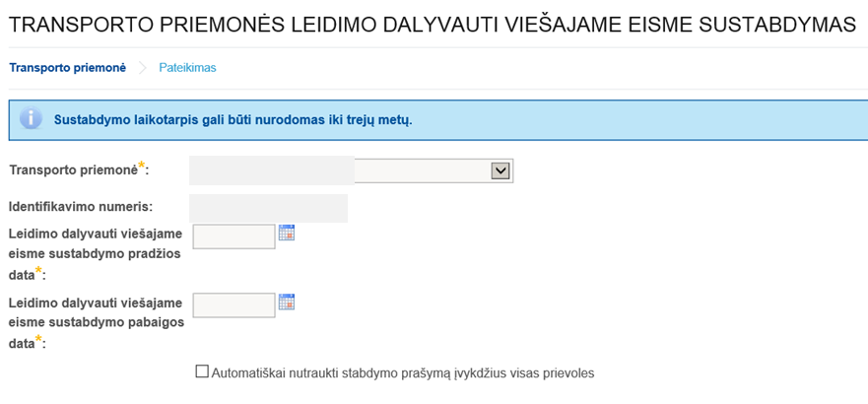Select the Transporto priemonė step tab
Viewport: 868px width, 404px height.
[x=67, y=68]
